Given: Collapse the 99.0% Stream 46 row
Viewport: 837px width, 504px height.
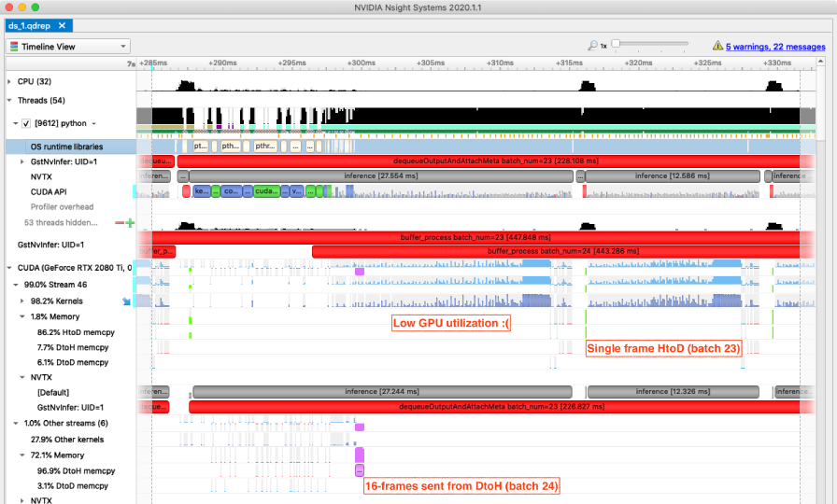Looking at the screenshot, I should [x=16, y=285].
